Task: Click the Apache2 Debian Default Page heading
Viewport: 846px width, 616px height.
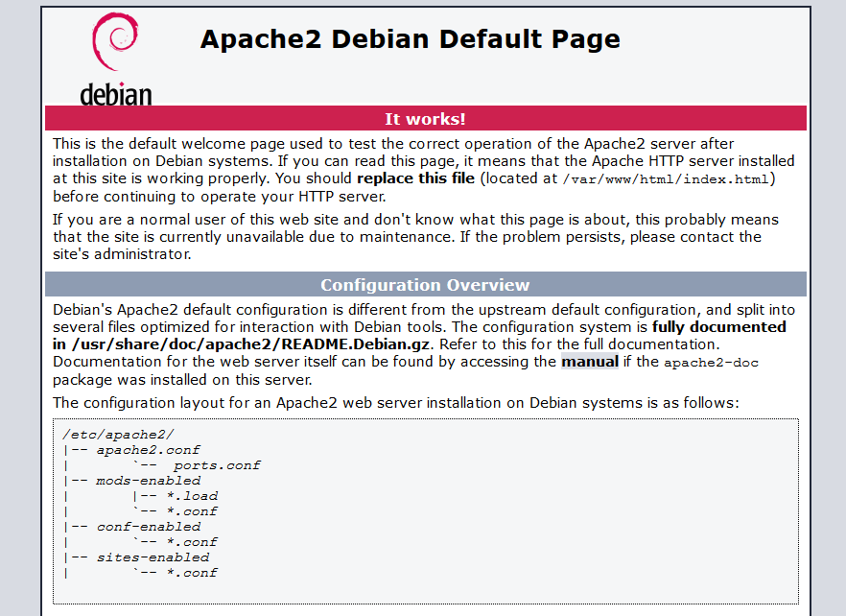Action: coord(411,39)
